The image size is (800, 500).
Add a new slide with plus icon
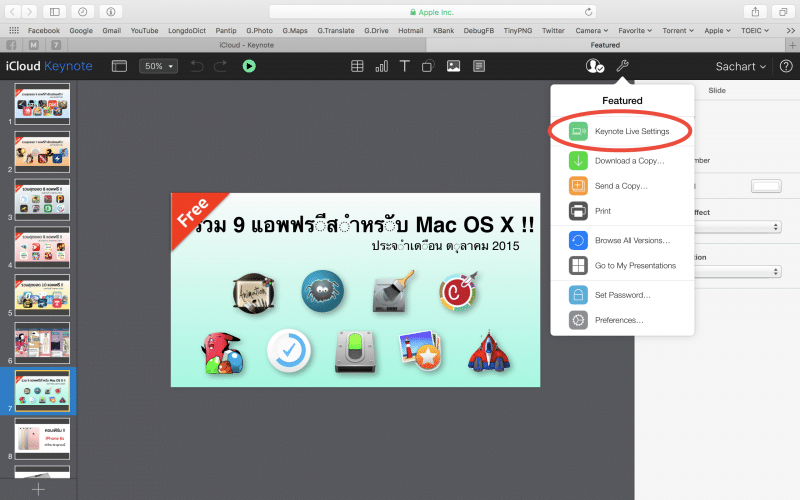click(38, 489)
